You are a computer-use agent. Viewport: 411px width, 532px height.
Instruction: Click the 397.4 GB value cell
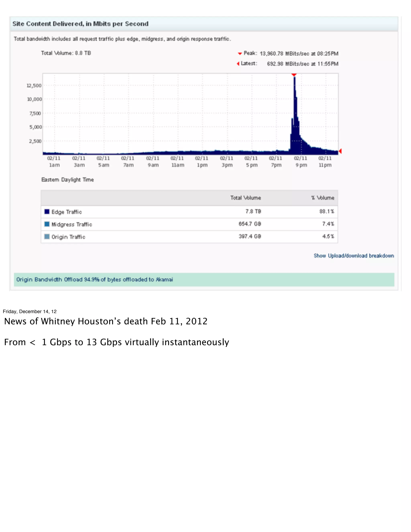pos(250,236)
